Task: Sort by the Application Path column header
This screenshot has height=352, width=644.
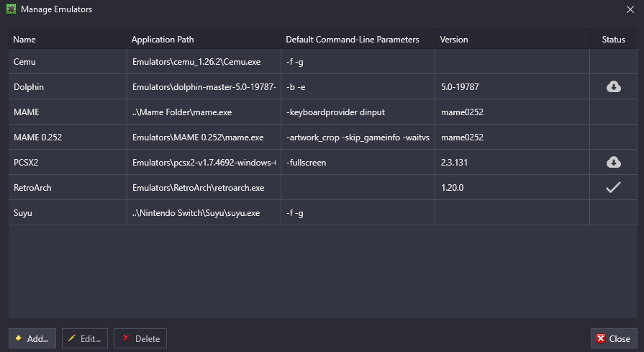Action: pyautogui.click(x=163, y=40)
